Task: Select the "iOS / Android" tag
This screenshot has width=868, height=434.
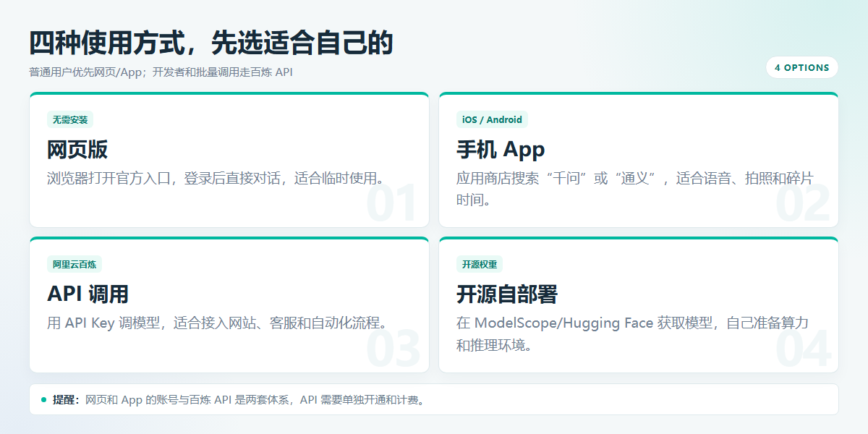Action: tap(492, 119)
